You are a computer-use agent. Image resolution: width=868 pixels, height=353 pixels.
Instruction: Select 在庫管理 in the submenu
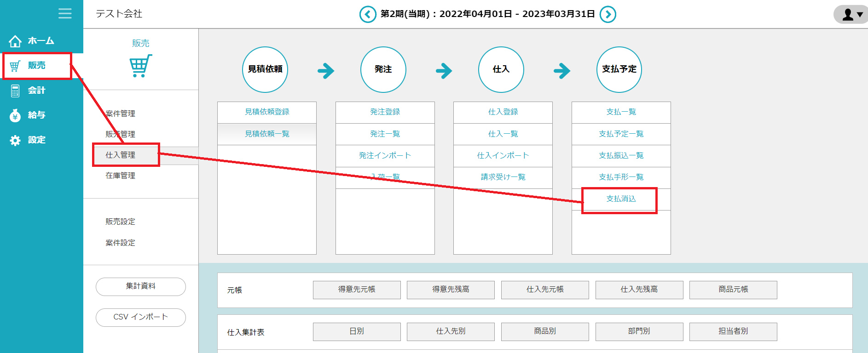(121, 176)
